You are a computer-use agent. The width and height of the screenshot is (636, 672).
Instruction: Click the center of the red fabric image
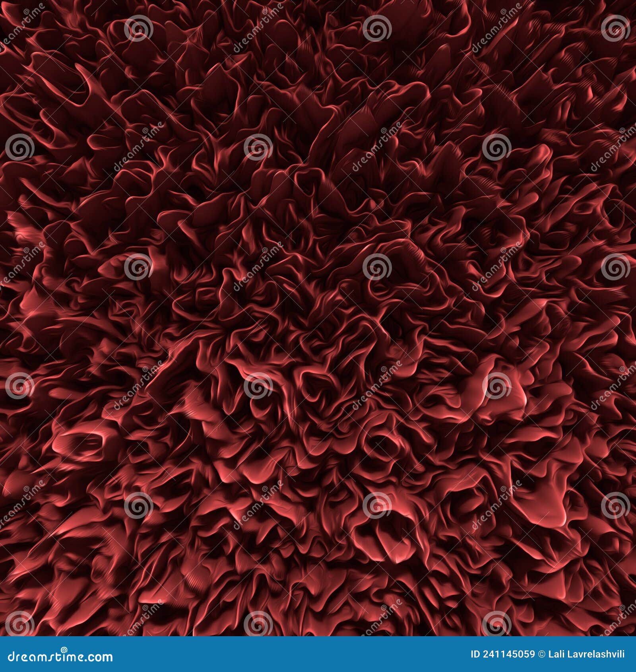pos(318,336)
